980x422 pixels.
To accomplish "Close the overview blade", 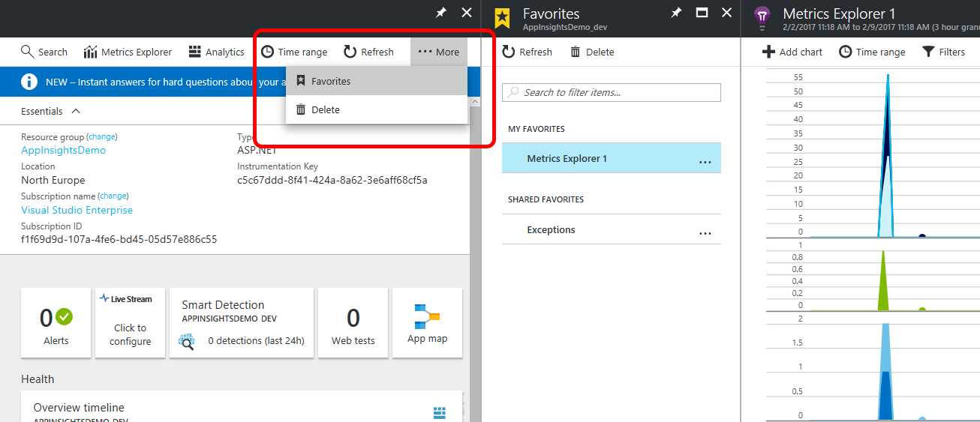I will [467, 13].
